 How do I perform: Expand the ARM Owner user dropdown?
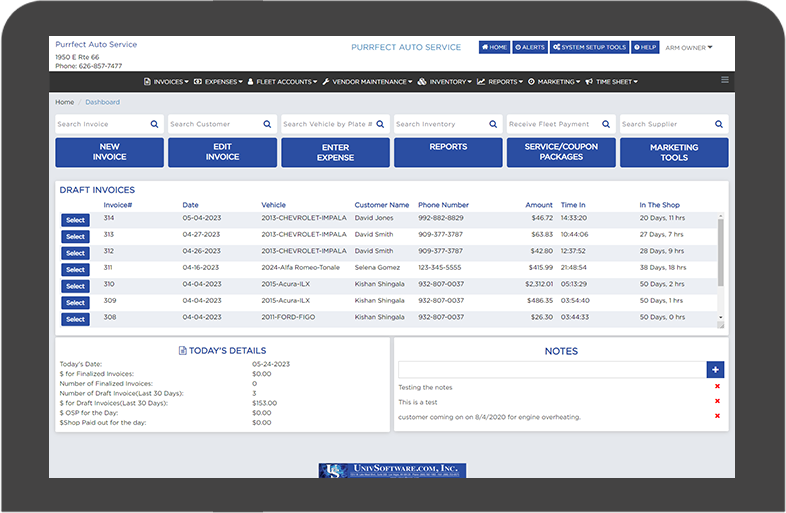(689, 47)
